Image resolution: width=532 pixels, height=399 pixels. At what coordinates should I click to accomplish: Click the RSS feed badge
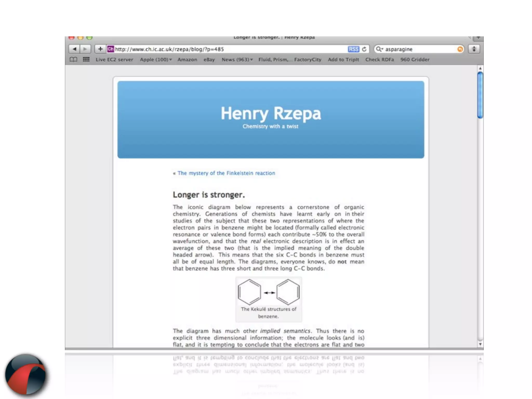coord(353,49)
